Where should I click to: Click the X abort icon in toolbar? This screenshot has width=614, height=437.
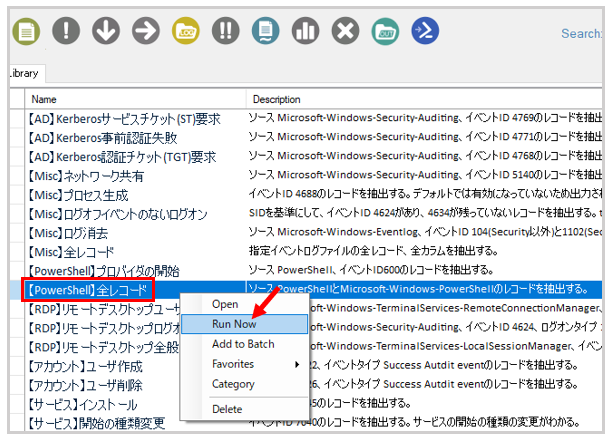345,31
